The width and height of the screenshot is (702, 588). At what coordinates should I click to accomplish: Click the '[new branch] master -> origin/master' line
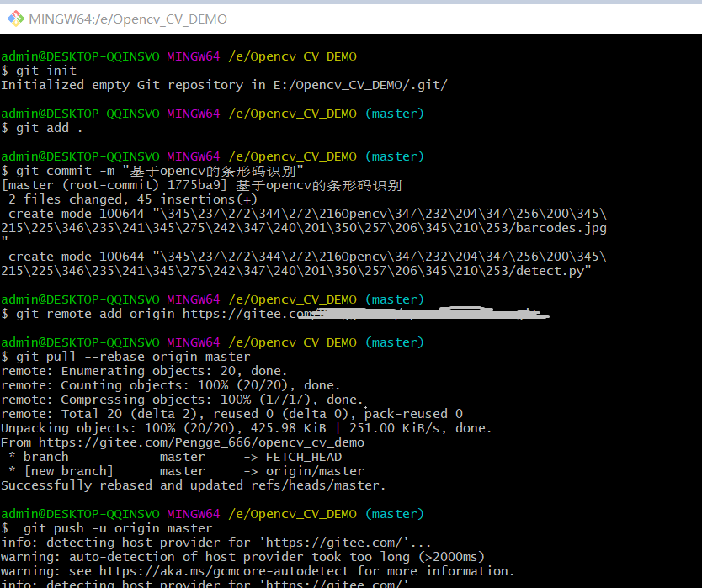(x=186, y=472)
